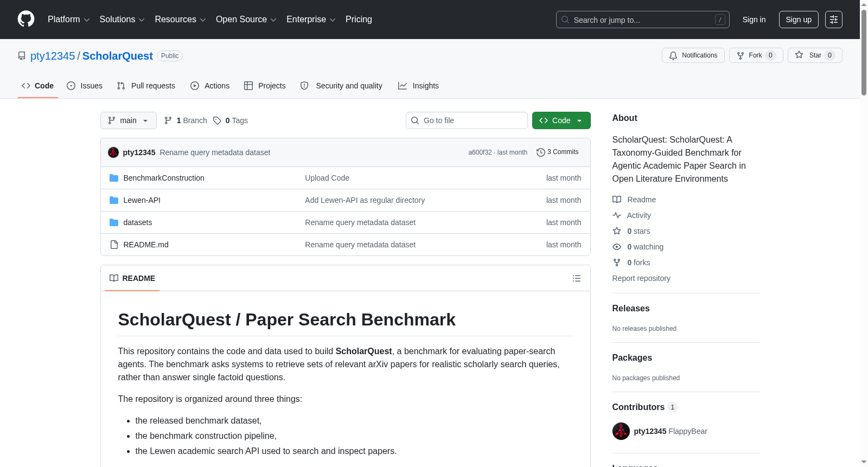
Task: Click the forks icon in About
Action: (617, 263)
